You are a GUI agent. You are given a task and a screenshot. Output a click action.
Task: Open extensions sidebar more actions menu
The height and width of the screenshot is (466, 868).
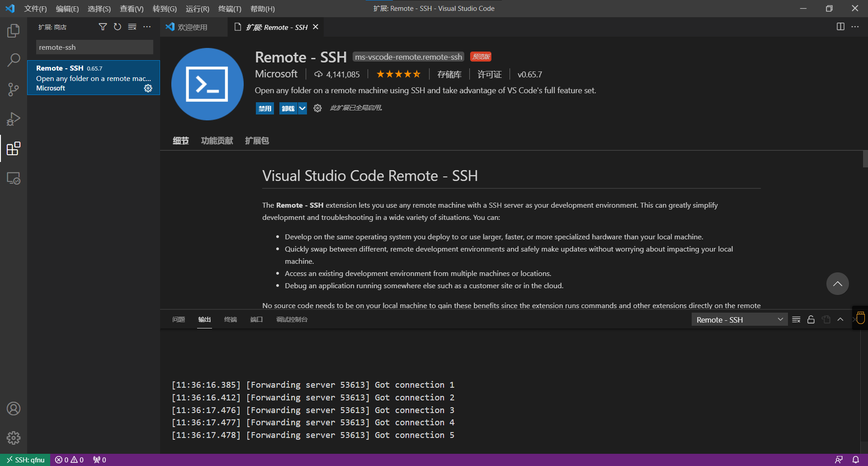(147, 27)
